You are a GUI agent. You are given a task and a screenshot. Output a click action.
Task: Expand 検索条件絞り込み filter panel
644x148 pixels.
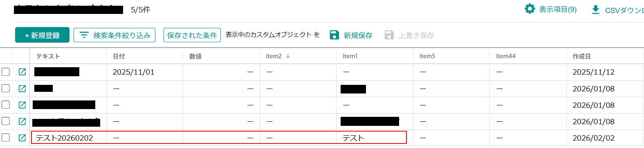[114, 35]
